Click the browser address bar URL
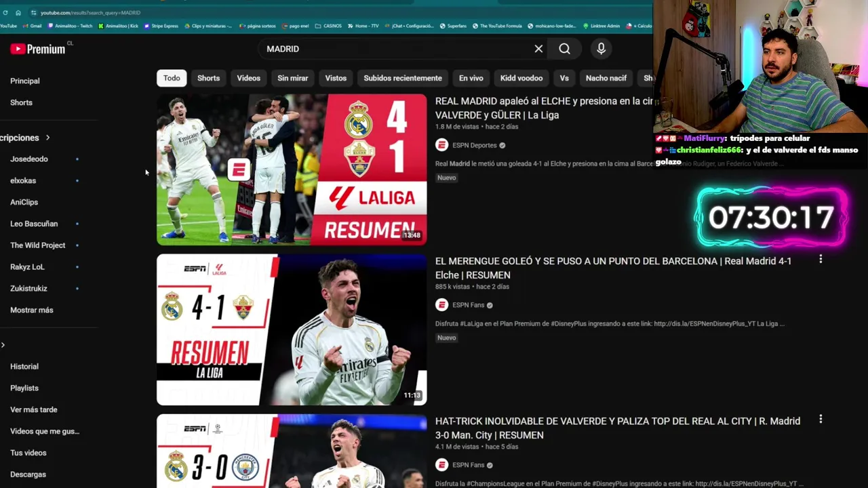Image resolution: width=868 pixels, height=488 pixels. click(x=90, y=12)
